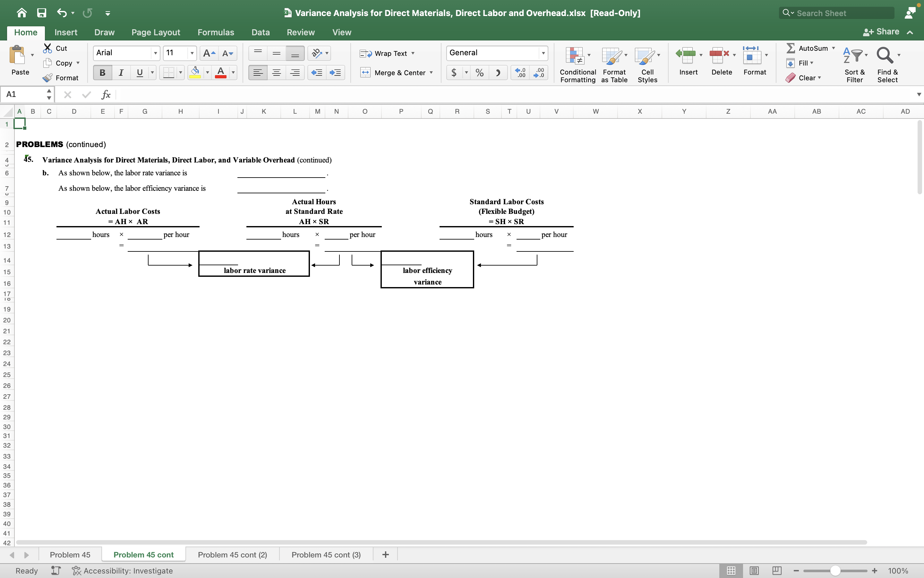Open the Insert ribbon tab
The image size is (924, 578).
point(66,32)
